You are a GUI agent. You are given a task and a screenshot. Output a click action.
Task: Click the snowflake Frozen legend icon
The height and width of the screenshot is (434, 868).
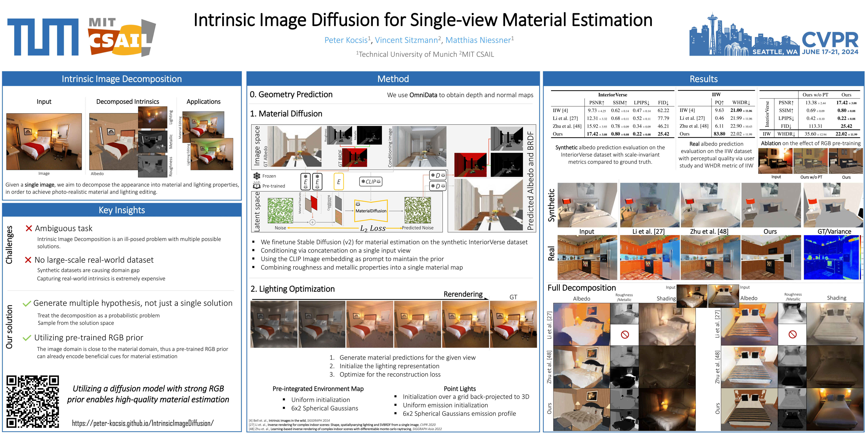coord(257,176)
